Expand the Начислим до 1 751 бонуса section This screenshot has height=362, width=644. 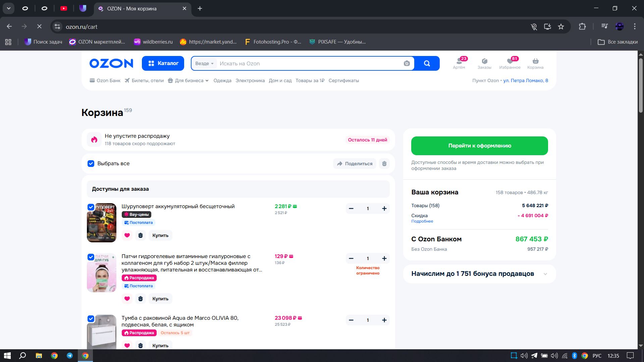545,274
